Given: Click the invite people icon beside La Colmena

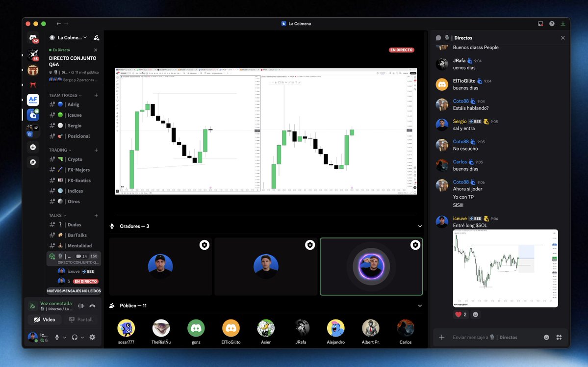Looking at the screenshot, I should tap(97, 37).
